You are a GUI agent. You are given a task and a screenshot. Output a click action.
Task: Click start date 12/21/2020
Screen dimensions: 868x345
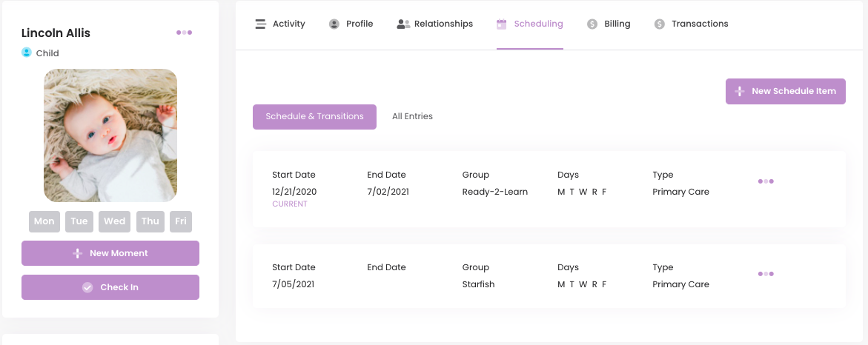click(294, 192)
